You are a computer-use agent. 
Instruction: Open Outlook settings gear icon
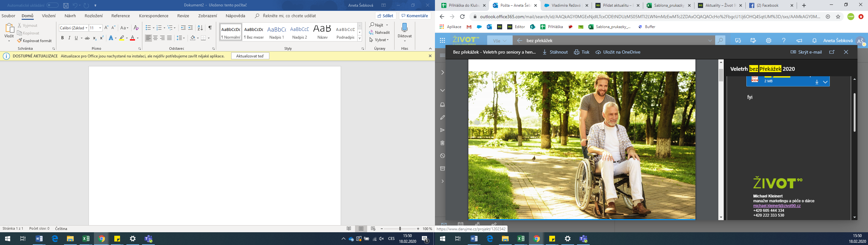[x=769, y=41]
